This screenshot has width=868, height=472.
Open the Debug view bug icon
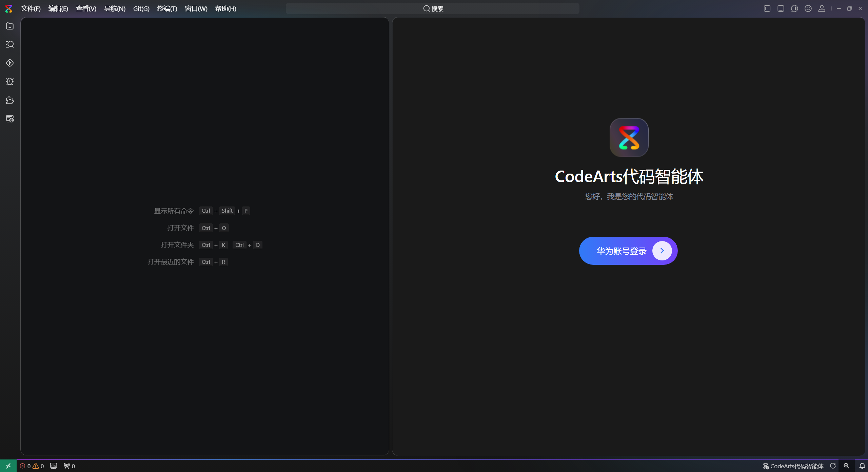[10, 81]
